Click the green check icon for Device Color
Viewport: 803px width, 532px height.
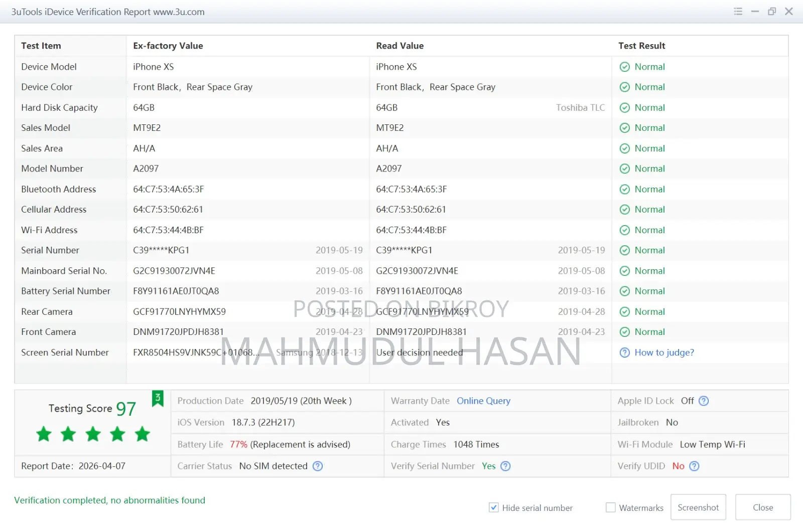624,87
